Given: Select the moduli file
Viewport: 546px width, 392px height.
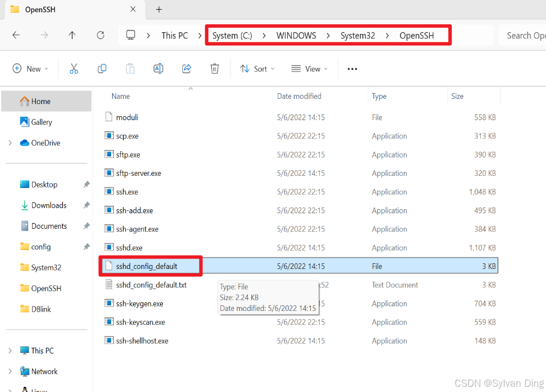Looking at the screenshot, I should pyautogui.click(x=127, y=118).
